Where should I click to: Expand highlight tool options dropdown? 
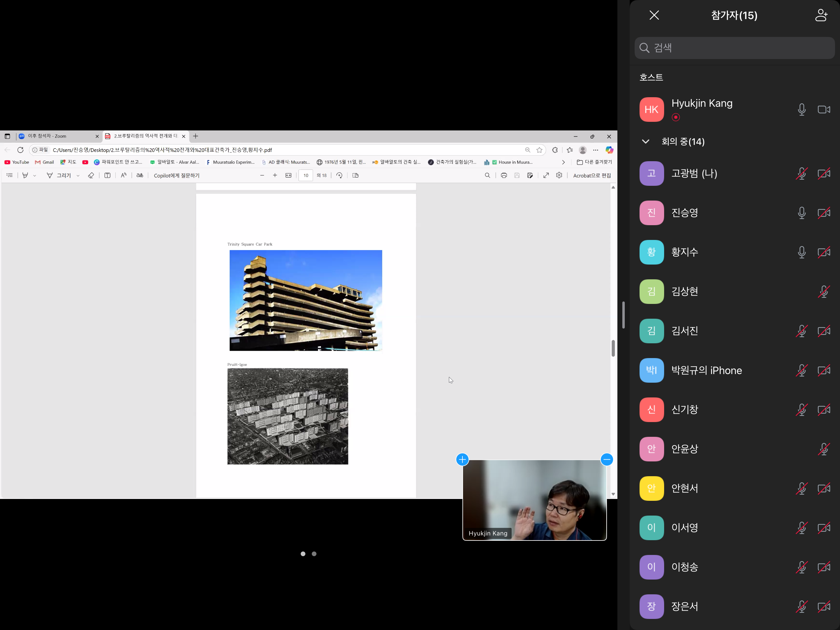tap(34, 176)
